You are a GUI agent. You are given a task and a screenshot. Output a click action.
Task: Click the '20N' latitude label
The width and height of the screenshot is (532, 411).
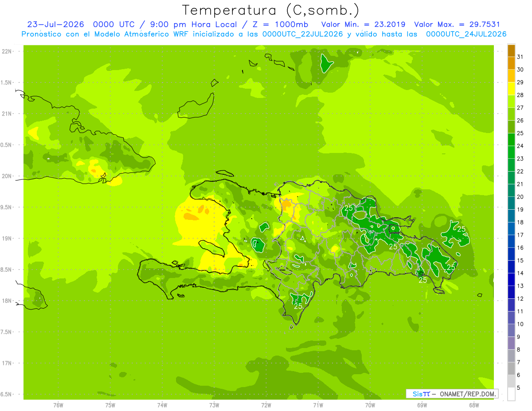(x=7, y=176)
